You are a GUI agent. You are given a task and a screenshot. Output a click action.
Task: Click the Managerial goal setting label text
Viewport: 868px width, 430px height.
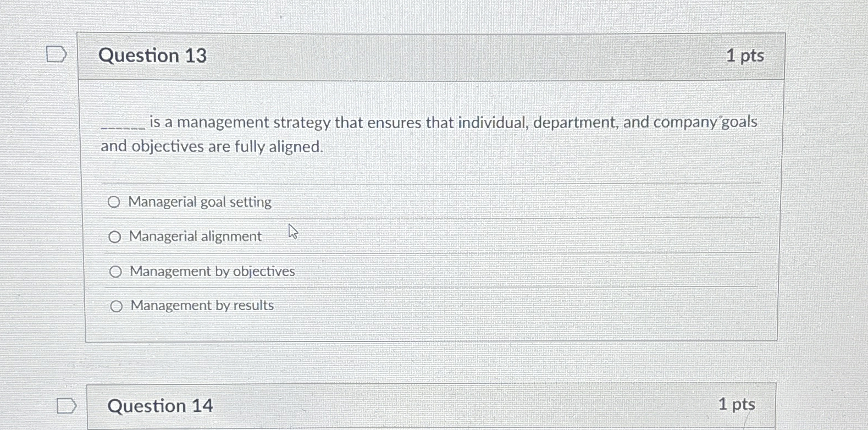point(200,202)
